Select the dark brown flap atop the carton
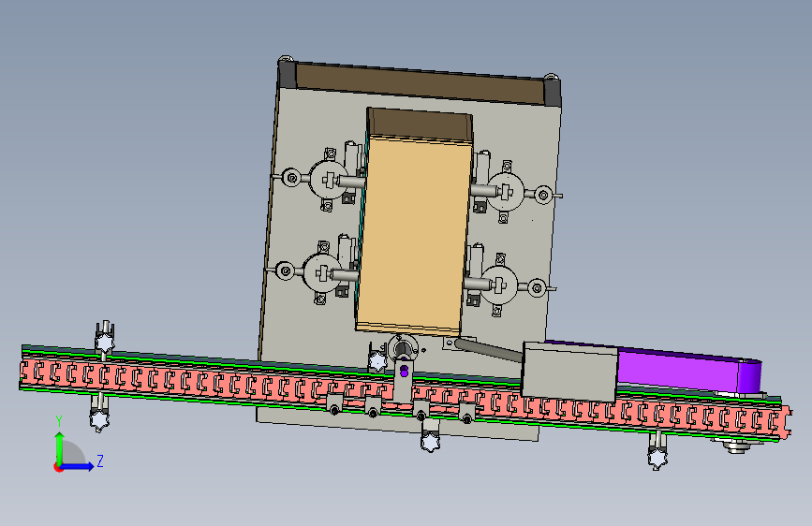The height and width of the screenshot is (526, 812). tap(419, 125)
